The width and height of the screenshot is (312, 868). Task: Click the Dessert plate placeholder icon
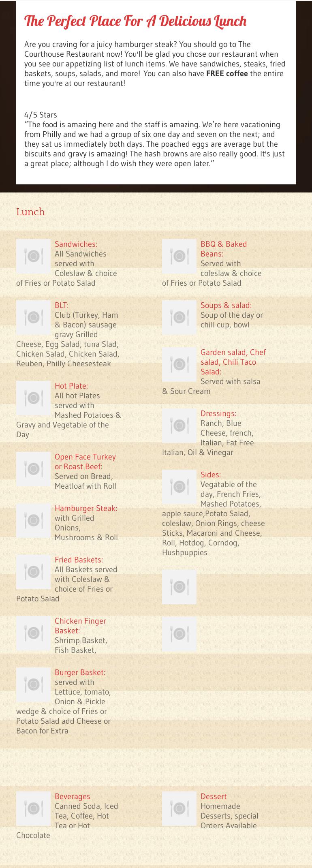[179, 808]
